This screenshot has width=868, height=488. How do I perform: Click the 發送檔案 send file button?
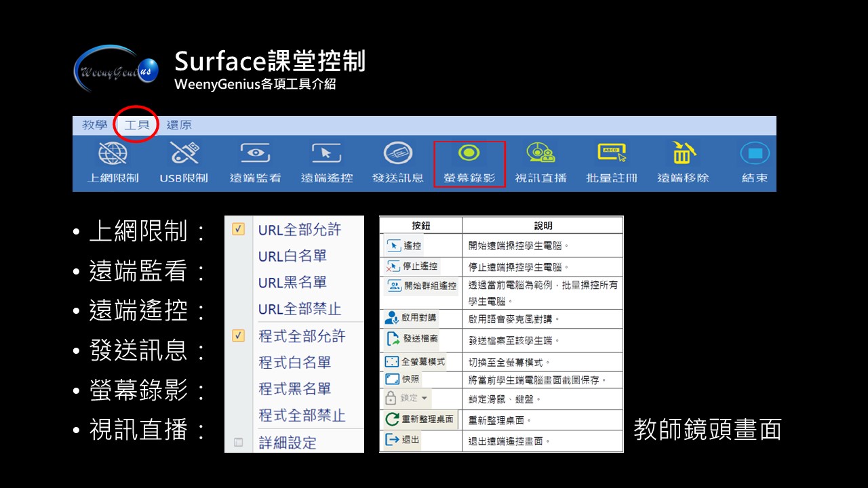[412, 338]
